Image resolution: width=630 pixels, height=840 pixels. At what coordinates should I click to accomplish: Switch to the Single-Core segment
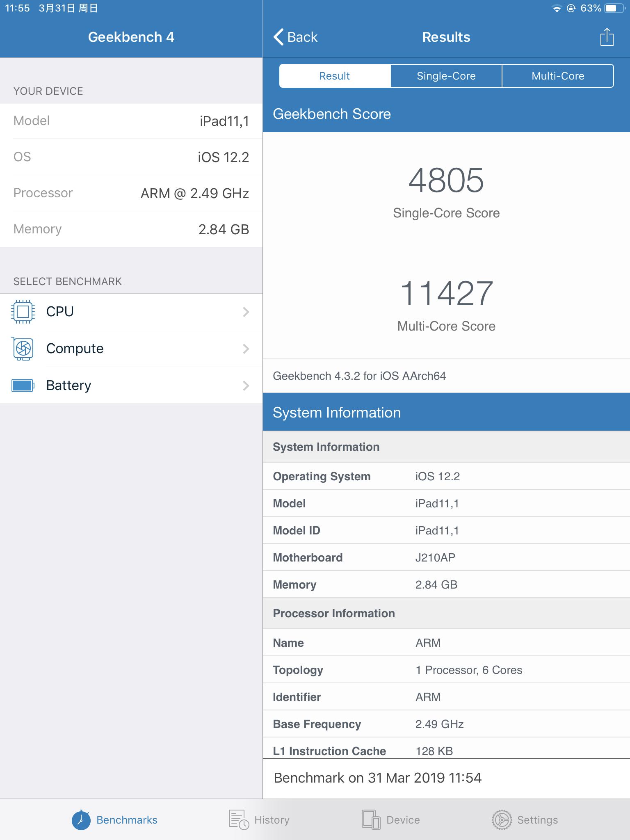[446, 76]
